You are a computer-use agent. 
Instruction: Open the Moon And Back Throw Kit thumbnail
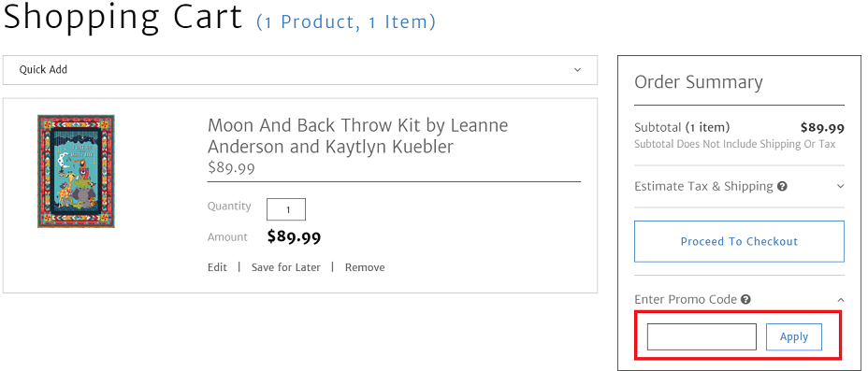[76, 171]
